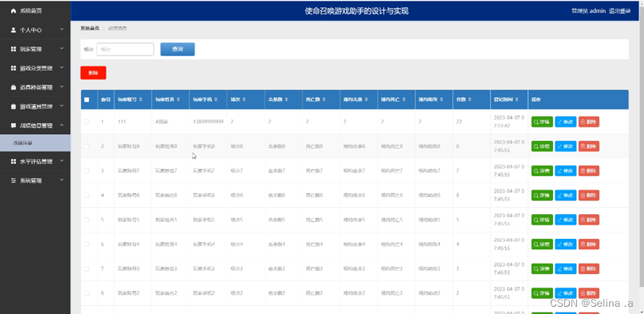
Task: Check the checkbox for 玩家账号8 row
Action: [87, 146]
